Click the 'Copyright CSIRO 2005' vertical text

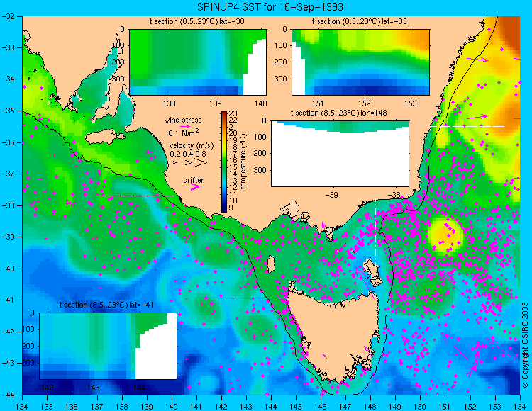click(525, 345)
